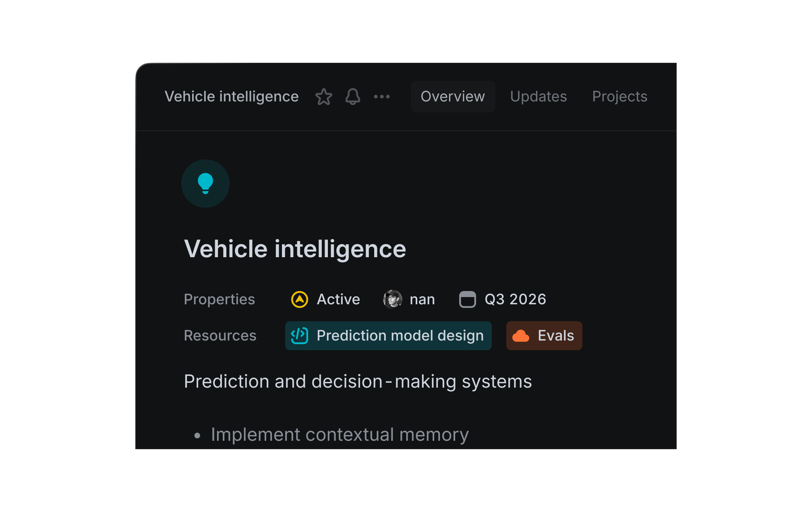812x512 pixels.
Task: Open the three-dot more options menu
Action: 381,97
